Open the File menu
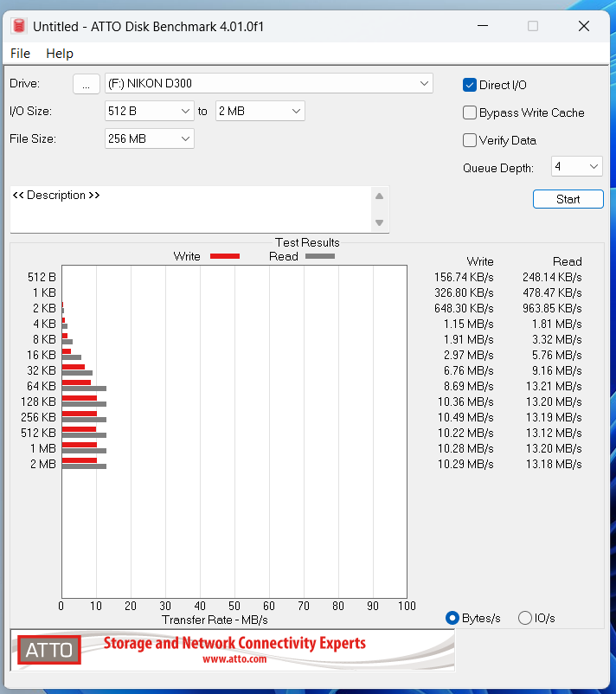 point(21,54)
